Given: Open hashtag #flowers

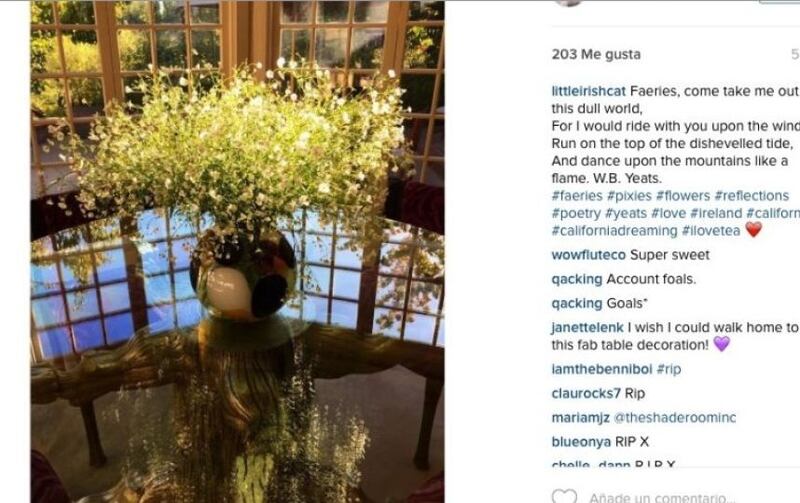Looking at the screenshot, I should [683, 196].
